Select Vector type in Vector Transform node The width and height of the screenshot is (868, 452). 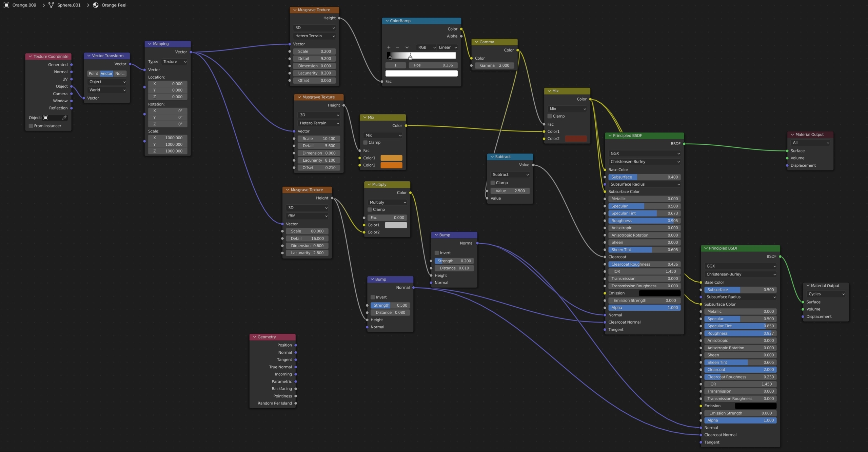pos(106,74)
